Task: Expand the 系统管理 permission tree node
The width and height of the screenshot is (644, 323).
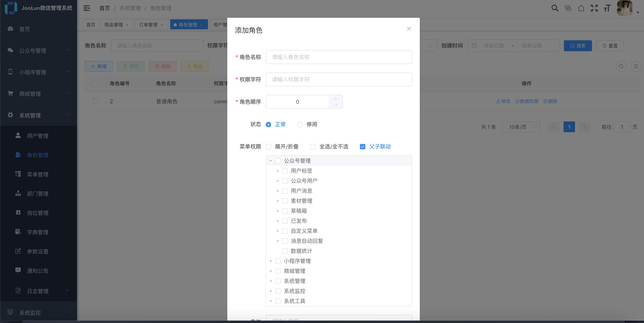Action: coord(271,281)
